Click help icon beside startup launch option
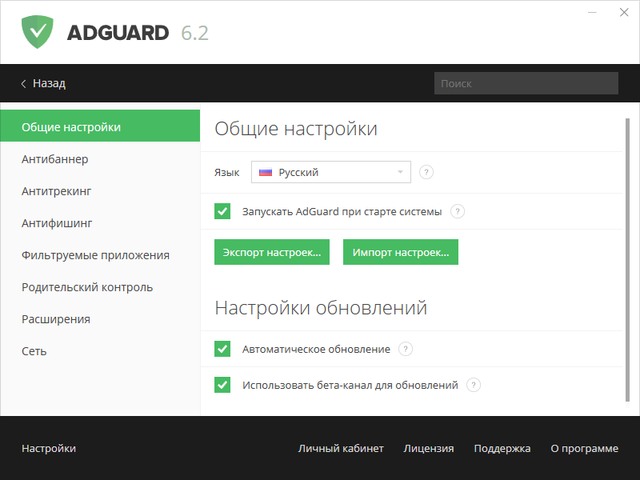640x480 pixels. coord(458,211)
